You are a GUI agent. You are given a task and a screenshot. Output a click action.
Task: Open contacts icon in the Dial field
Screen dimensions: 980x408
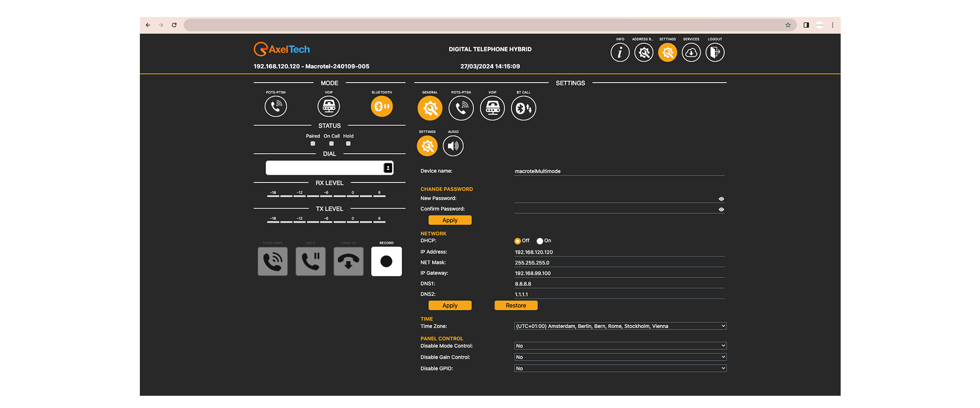pos(387,168)
